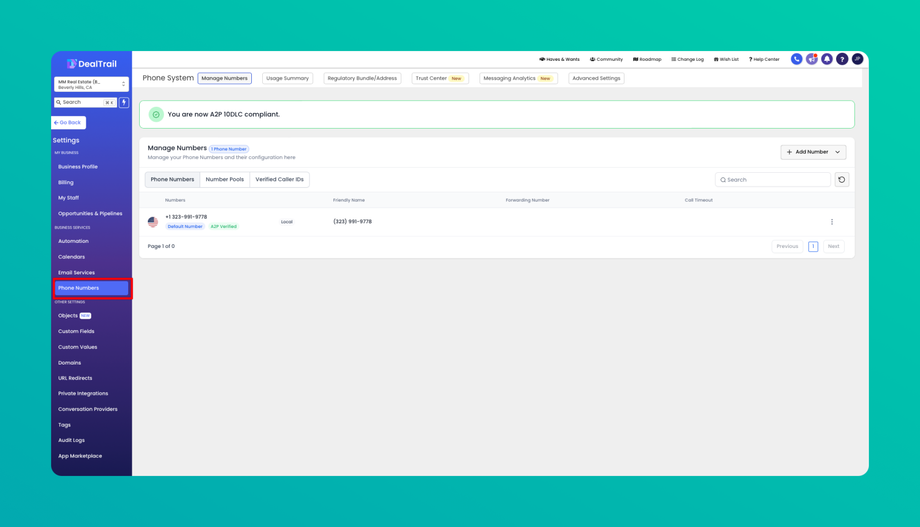Viewport: 920px width, 527px height.
Task: Select the Verified Caller IDs tab
Action: tap(279, 180)
